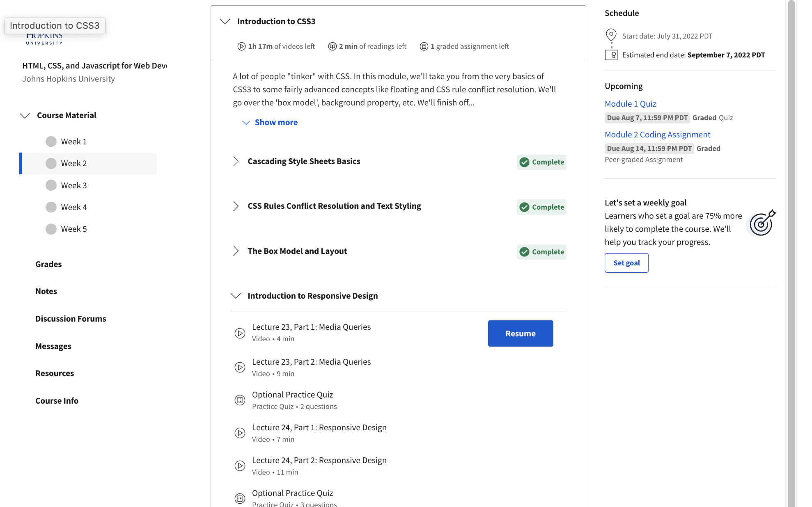
Task: Select Week 3 from the course material sidebar
Action: [x=73, y=185]
